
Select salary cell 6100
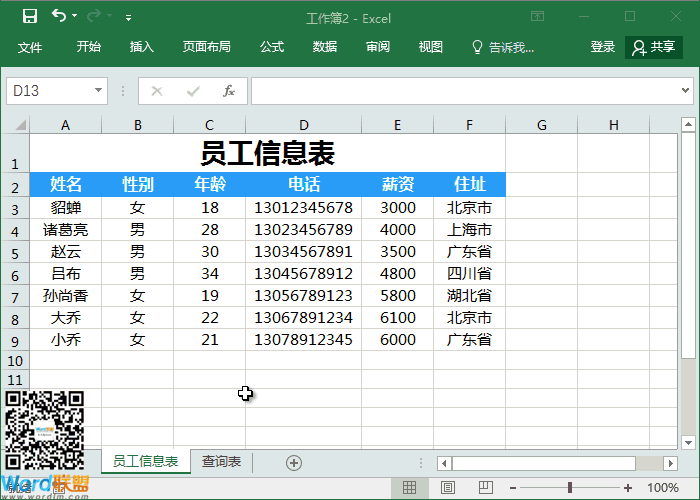tap(397, 318)
